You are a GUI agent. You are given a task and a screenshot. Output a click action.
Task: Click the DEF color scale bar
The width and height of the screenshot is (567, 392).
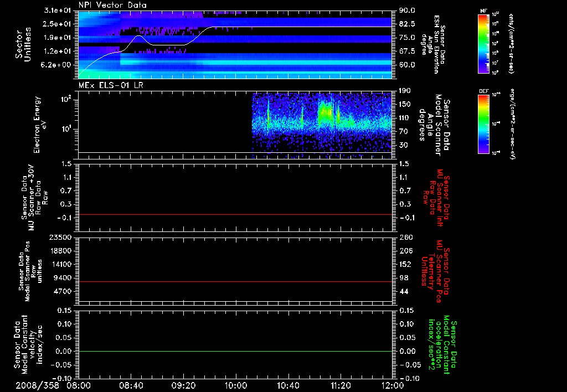pos(484,124)
